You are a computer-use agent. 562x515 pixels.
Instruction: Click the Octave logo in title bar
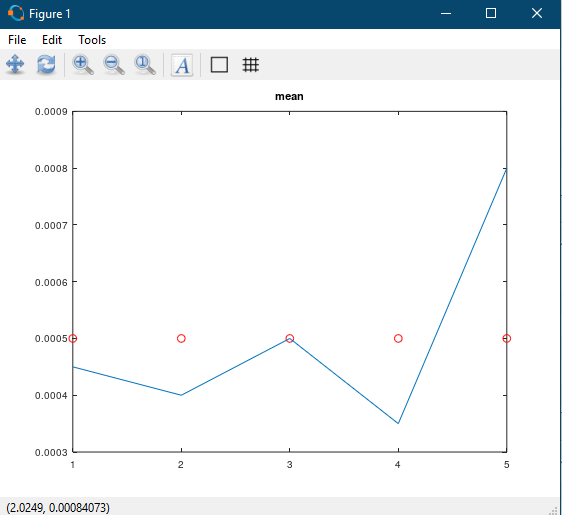point(16,14)
